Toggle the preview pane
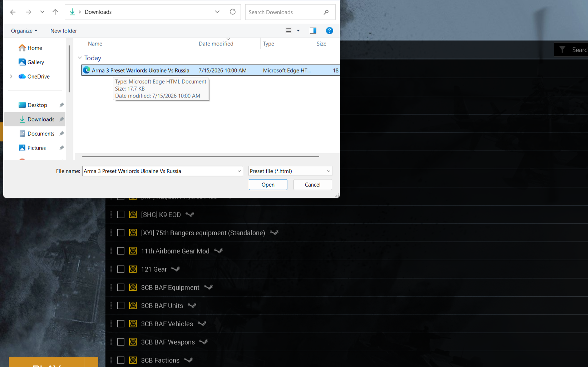588x367 pixels. pos(313,31)
